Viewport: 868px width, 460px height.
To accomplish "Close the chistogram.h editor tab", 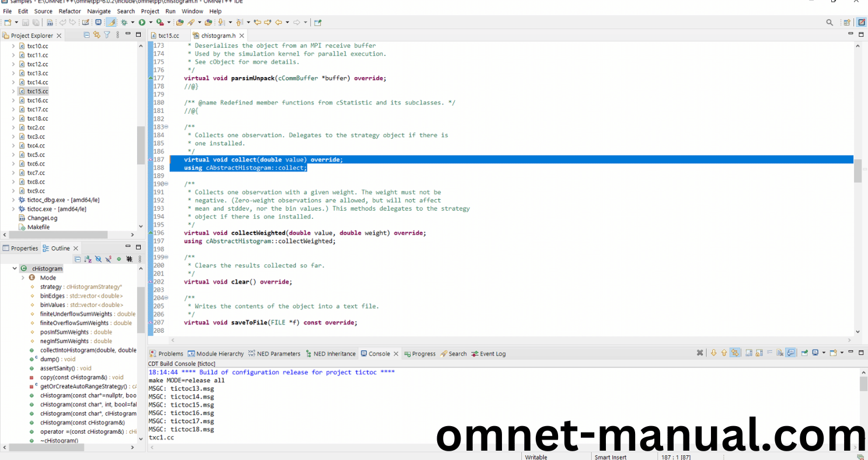I will click(243, 36).
